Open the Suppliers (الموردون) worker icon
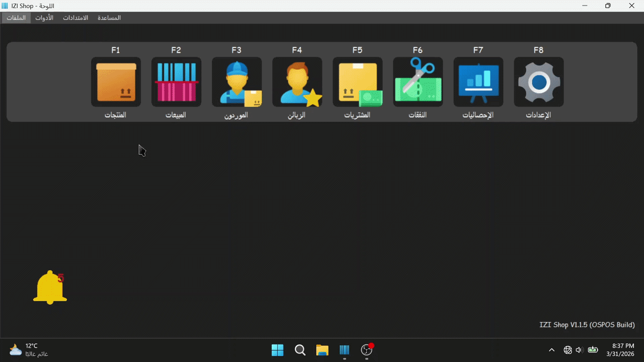 [x=237, y=82]
